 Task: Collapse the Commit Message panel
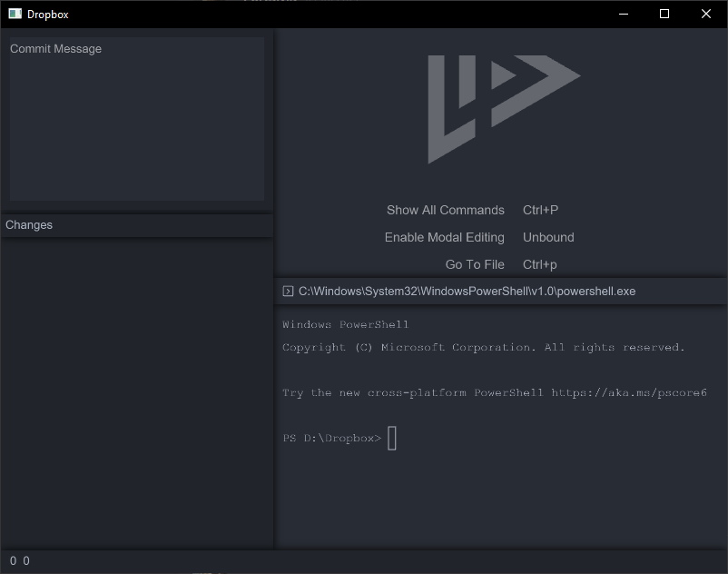pos(55,48)
